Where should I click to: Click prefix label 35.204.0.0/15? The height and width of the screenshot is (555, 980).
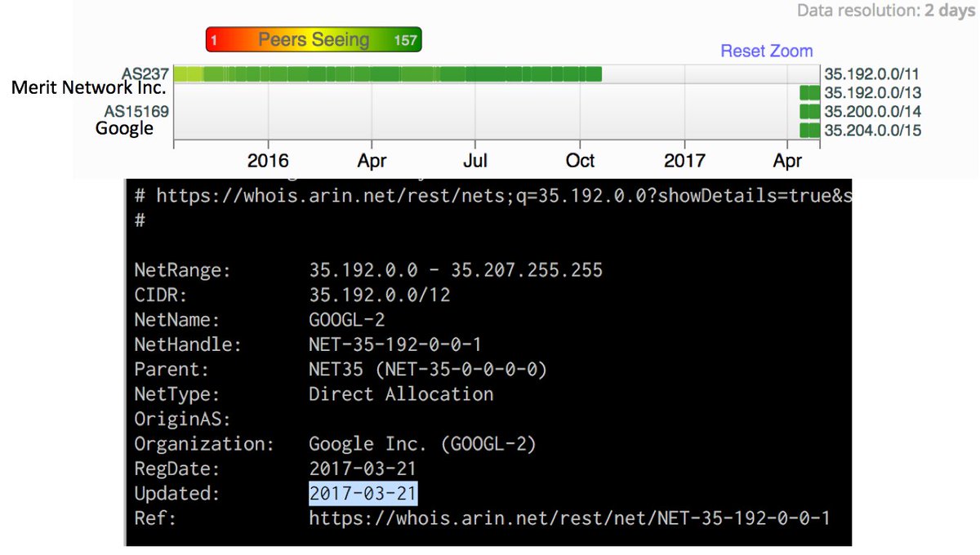click(872, 130)
